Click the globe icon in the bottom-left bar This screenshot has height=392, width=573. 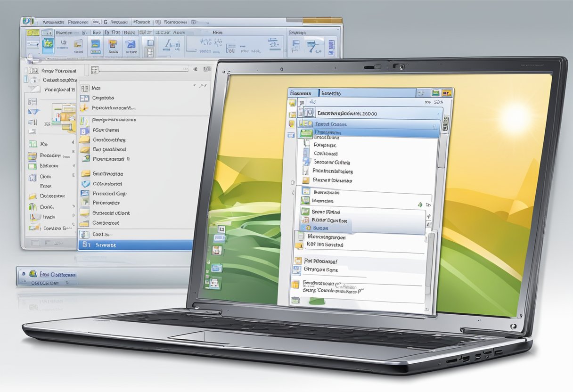[33, 274]
